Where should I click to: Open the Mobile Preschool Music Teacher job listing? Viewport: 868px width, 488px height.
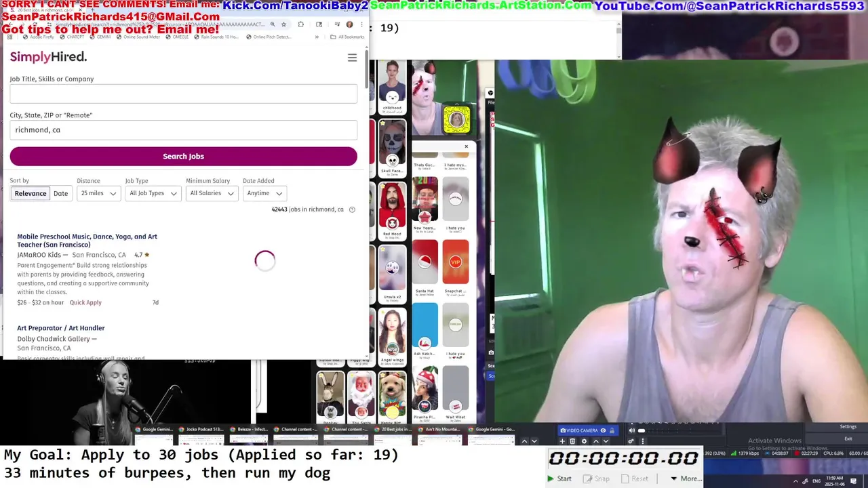click(87, 241)
